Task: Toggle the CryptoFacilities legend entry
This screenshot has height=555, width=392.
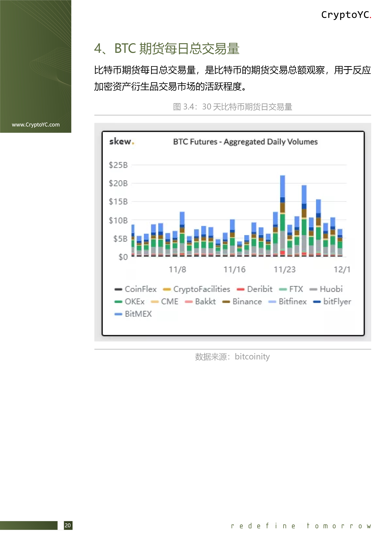Action: [x=197, y=289]
